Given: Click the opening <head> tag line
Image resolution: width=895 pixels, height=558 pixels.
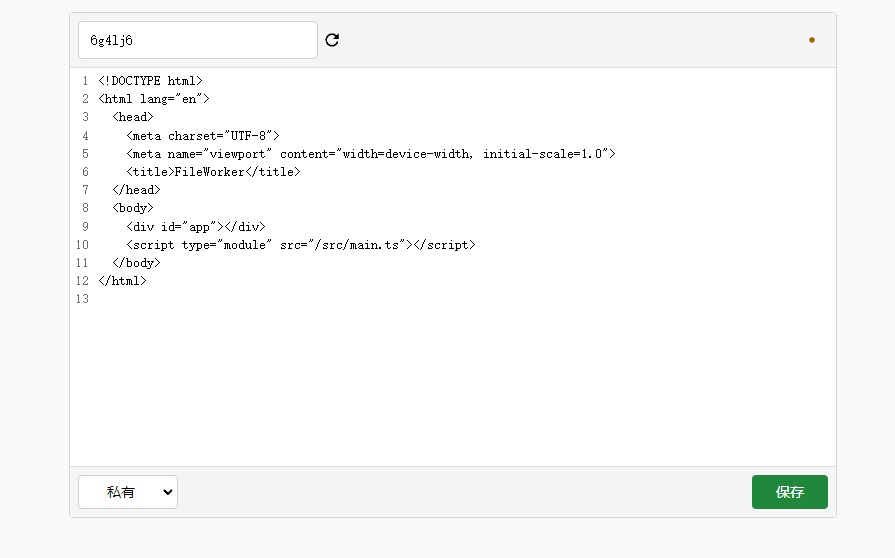Looking at the screenshot, I should (x=133, y=117).
